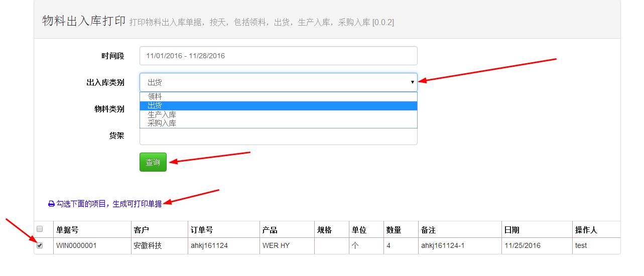The width and height of the screenshot is (644, 276).
Task: Choose 出货 option in the dropdown list
Action: [x=155, y=106]
